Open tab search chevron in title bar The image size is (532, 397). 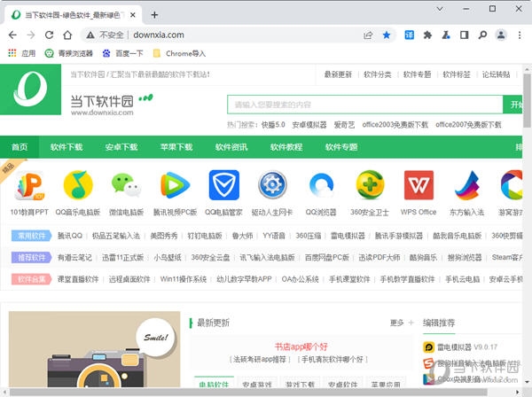440,9
